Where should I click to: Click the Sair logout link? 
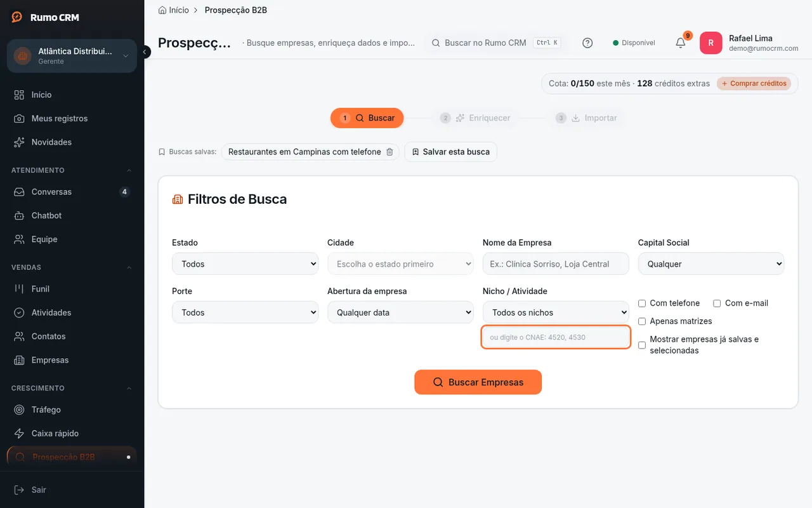[x=72, y=490]
